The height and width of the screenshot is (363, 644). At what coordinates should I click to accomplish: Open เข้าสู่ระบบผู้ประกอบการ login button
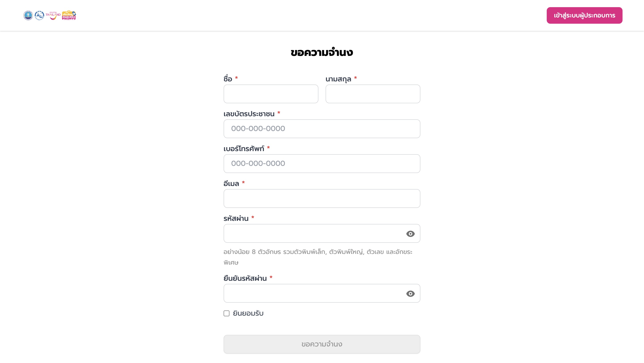pyautogui.click(x=585, y=15)
